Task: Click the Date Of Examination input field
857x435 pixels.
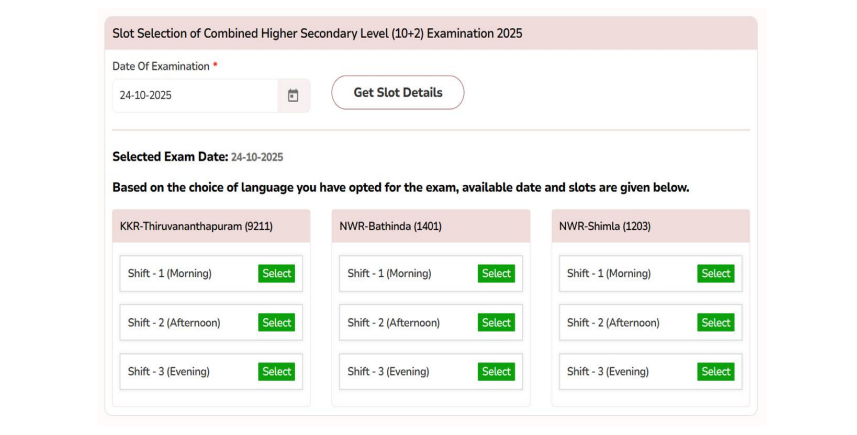Action: click(195, 96)
